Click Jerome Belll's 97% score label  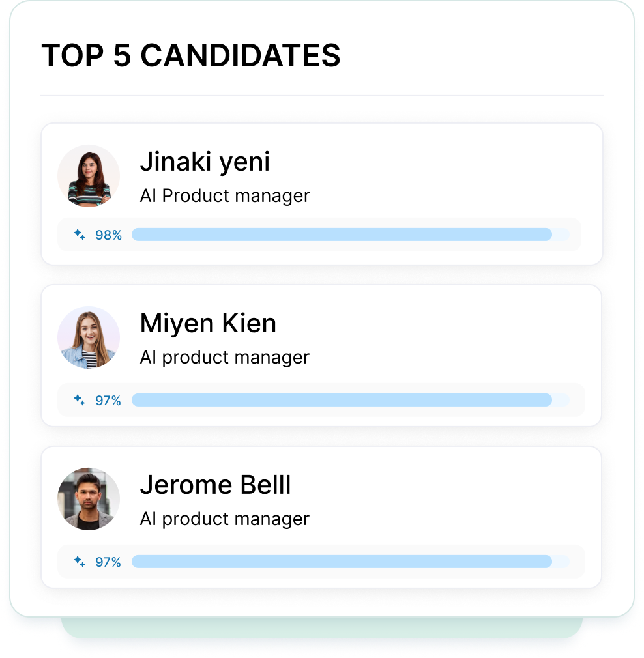coord(108,562)
